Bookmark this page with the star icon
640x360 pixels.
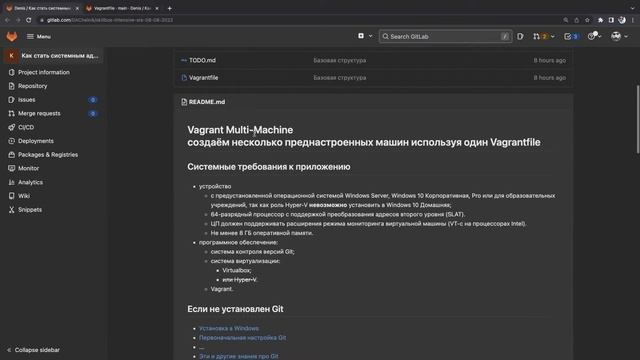click(x=587, y=20)
